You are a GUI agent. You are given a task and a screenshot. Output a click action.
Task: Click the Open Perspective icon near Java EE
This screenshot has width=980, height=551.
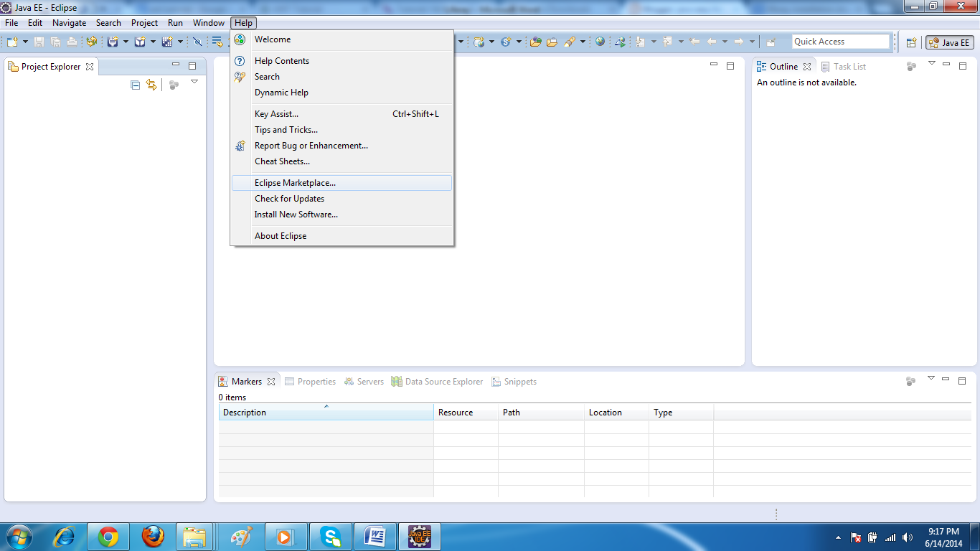click(x=911, y=43)
